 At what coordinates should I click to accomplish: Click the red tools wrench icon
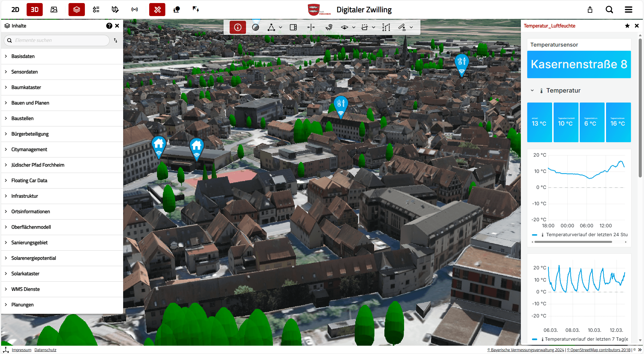click(157, 10)
